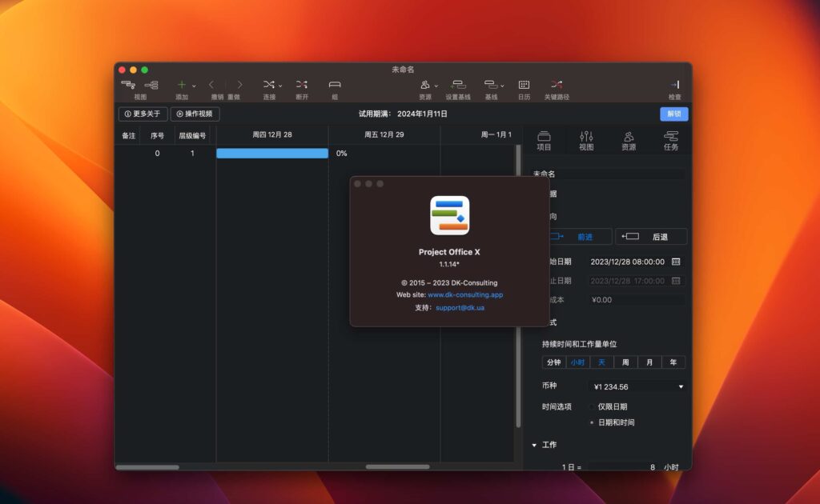Image resolution: width=820 pixels, height=504 pixels.
Task: Toggle the 天 duration unit
Action: pos(601,362)
